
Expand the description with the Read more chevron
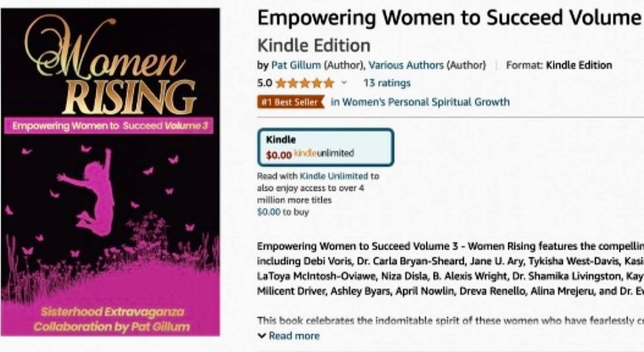tap(262, 336)
